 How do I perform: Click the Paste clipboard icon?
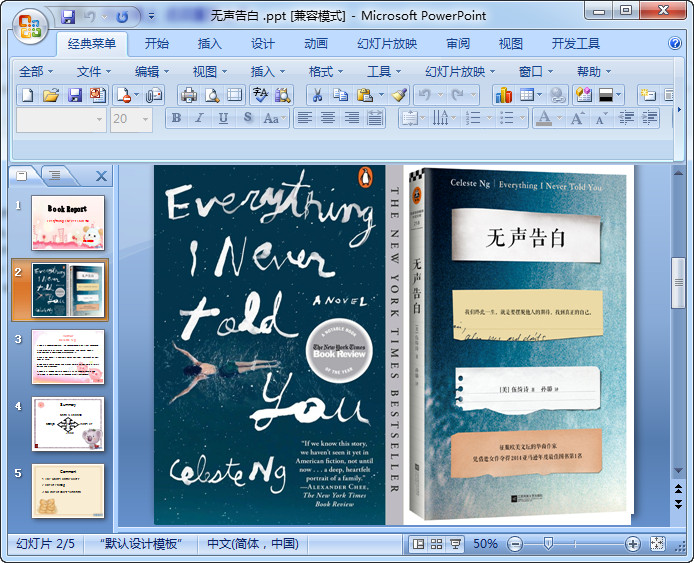click(x=364, y=95)
